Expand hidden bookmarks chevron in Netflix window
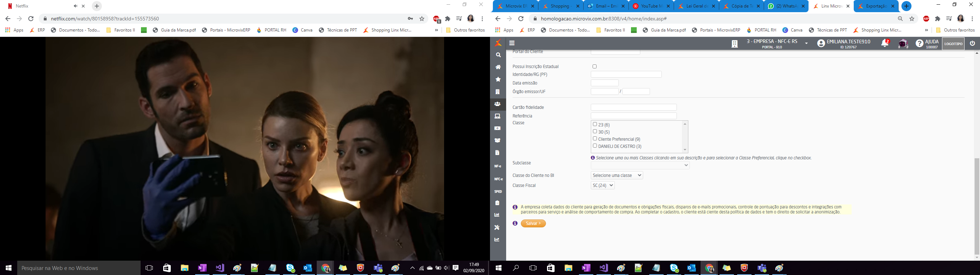The height and width of the screenshot is (275, 980). pyautogui.click(x=436, y=30)
